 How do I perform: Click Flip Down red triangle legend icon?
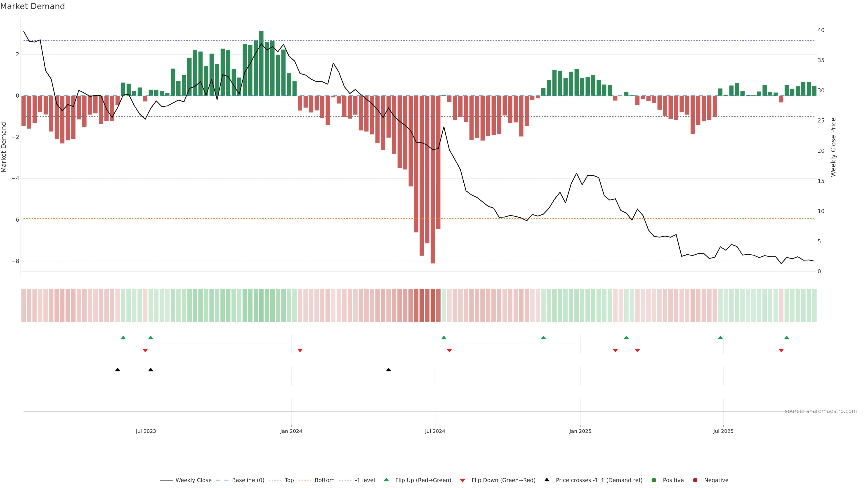[x=463, y=481]
